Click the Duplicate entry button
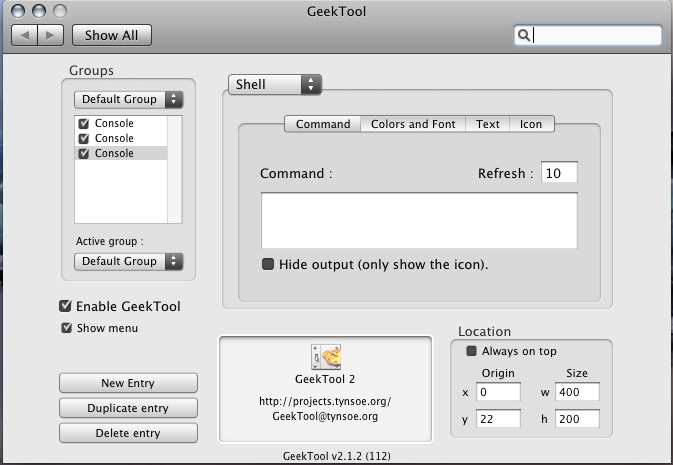 click(128, 408)
